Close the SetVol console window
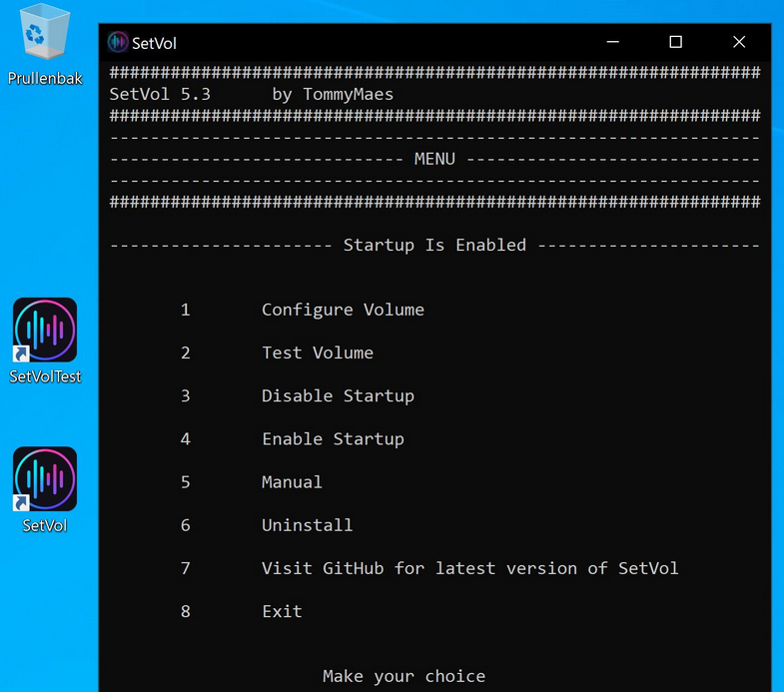Viewport: 784px width, 692px height. (739, 43)
